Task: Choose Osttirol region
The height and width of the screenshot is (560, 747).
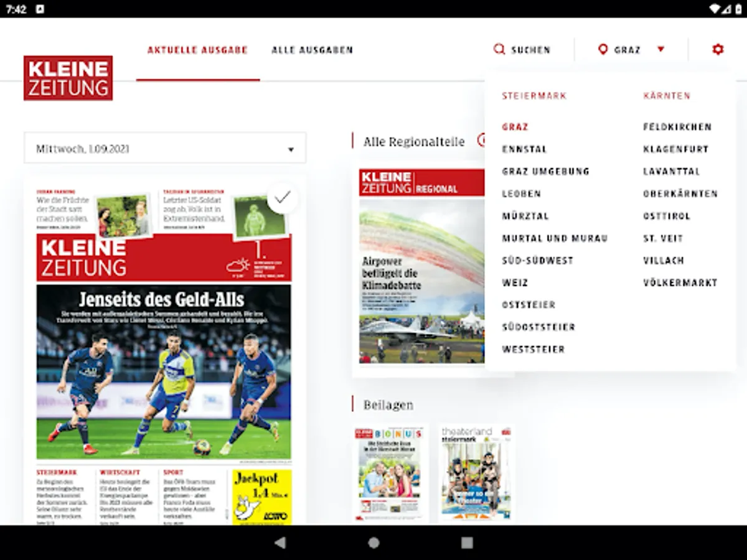Action: [667, 216]
